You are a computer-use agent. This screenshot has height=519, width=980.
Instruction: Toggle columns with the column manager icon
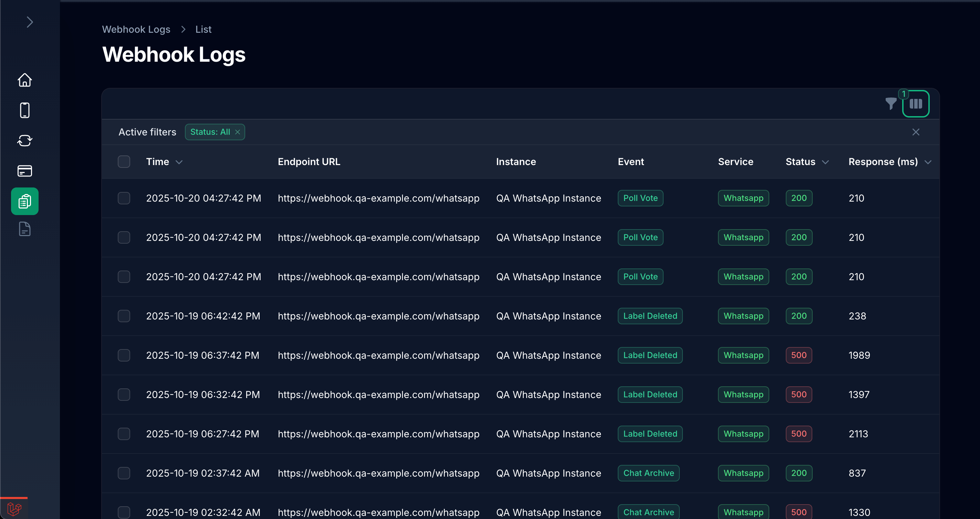[x=916, y=104]
